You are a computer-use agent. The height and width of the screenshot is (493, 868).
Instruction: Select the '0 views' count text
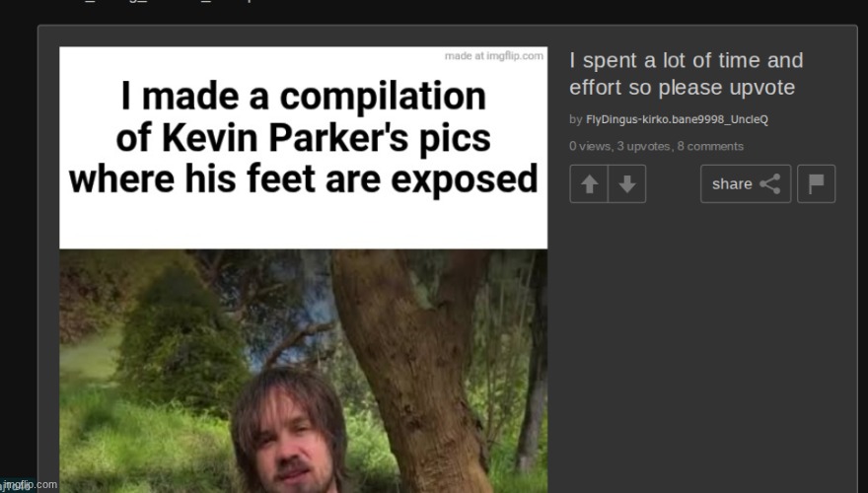[x=590, y=146]
